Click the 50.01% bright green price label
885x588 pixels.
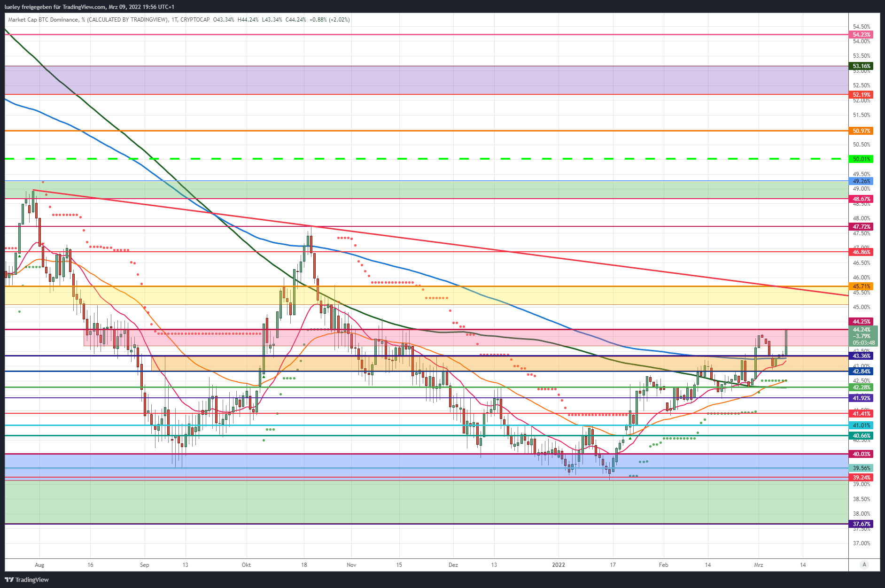[x=861, y=159]
